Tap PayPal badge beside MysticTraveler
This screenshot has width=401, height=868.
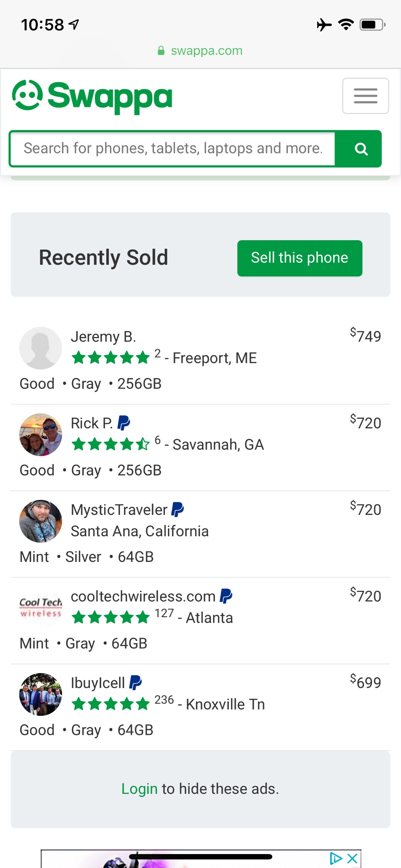click(178, 509)
